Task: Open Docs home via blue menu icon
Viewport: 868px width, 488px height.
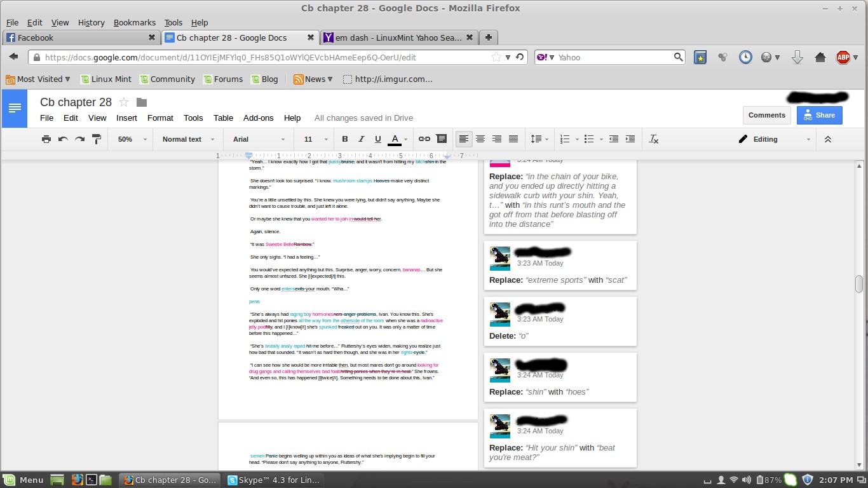Action: click(15, 108)
